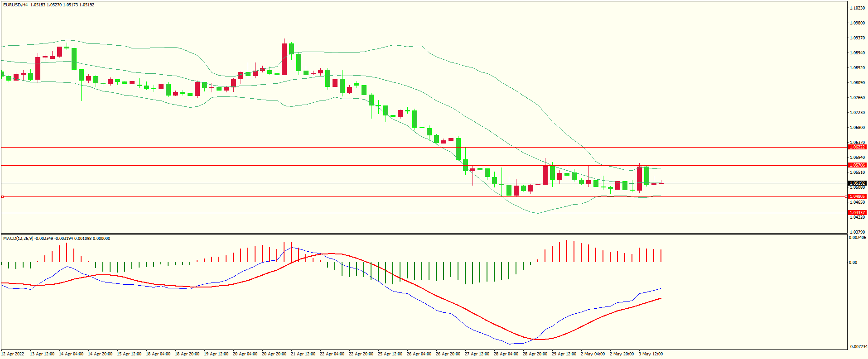Image resolution: width=868 pixels, height=359 pixels.
Task: Click the 0.002406 MACD scale value
Action: click(x=858, y=238)
